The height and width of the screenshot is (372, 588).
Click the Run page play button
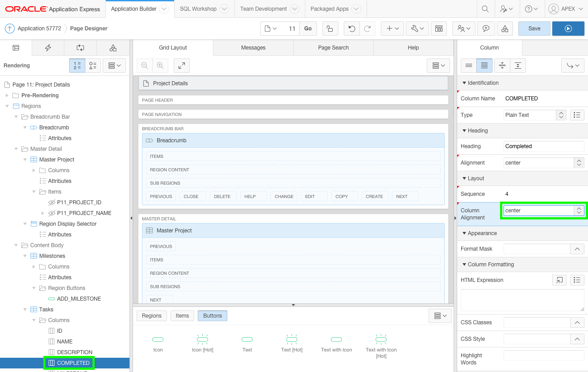(x=568, y=29)
